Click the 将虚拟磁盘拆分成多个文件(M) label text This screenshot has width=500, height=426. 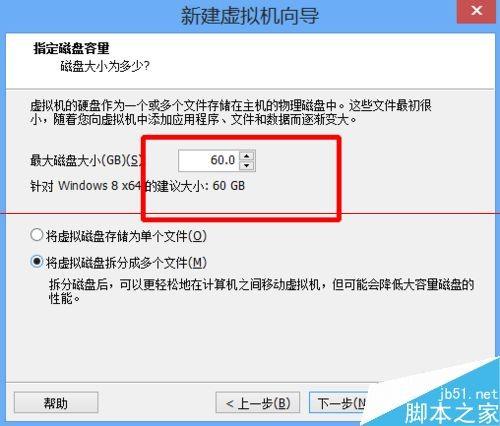[126, 263]
